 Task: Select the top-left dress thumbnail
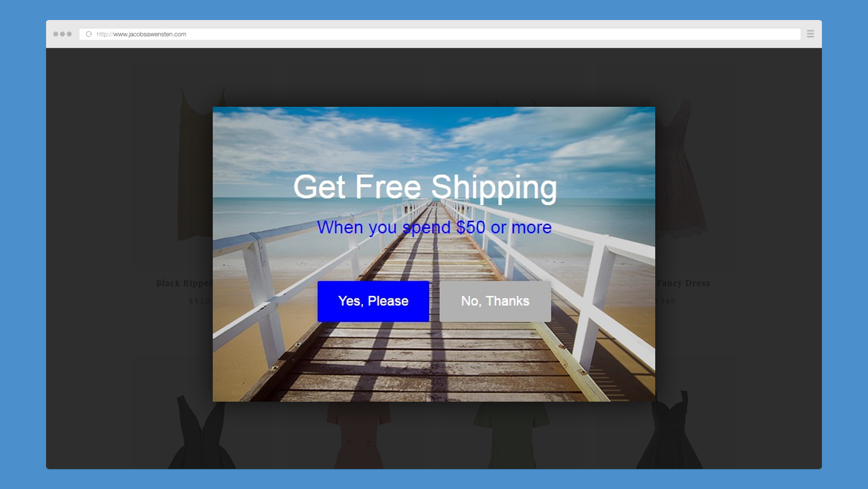(195, 164)
